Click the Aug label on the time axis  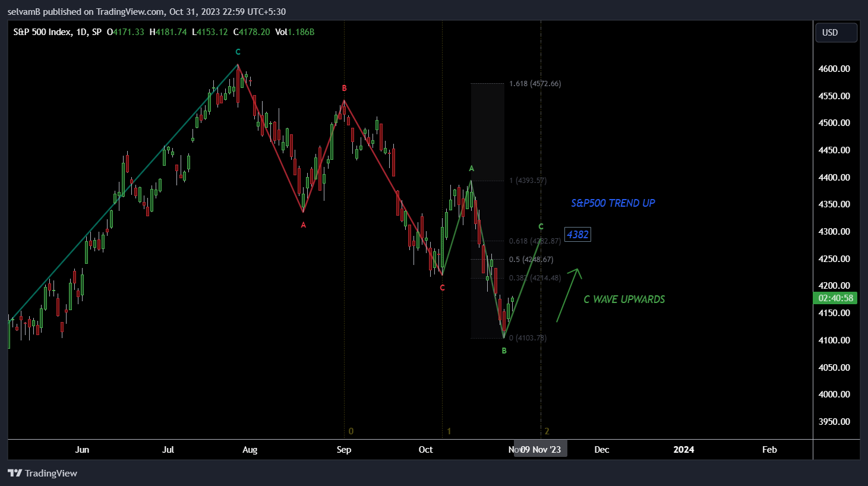click(250, 450)
